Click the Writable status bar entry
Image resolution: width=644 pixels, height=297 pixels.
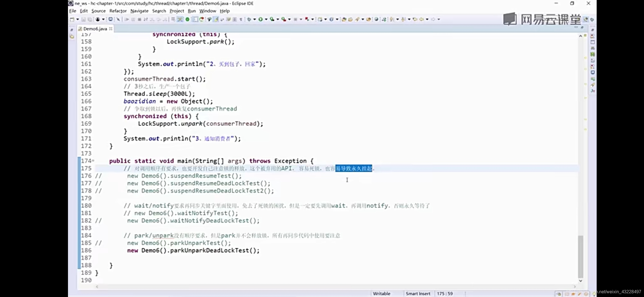[x=381, y=293]
